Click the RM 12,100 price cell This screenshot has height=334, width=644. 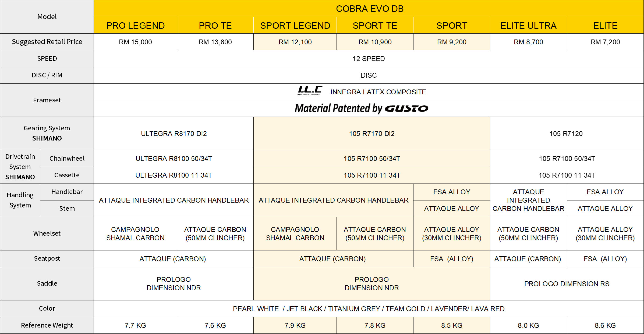295,42
